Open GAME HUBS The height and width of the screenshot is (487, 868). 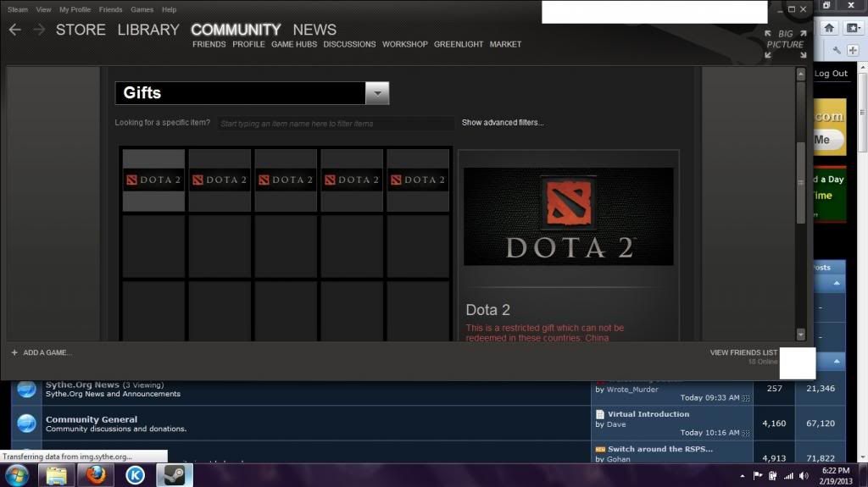pyautogui.click(x=294, y=44)
